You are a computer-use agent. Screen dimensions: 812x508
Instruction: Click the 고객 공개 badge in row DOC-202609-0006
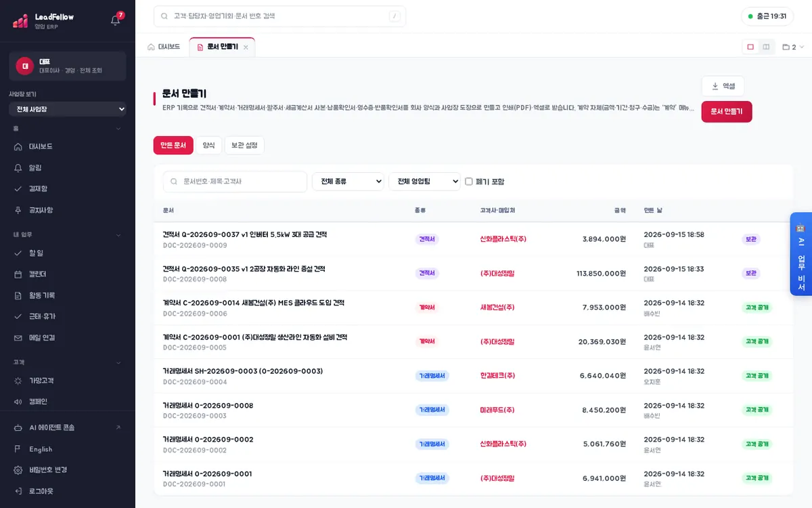click(757, 308)
